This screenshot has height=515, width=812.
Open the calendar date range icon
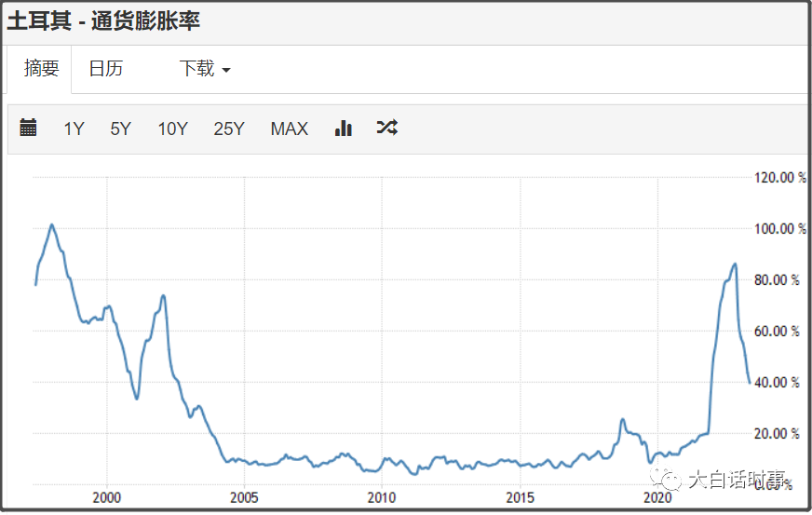click(x=28, y=128)
